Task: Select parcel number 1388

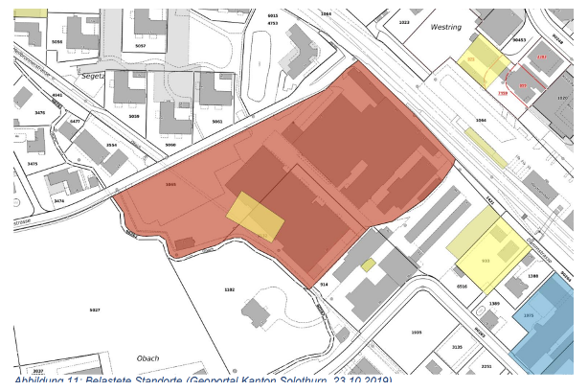Action: point(532,276)
